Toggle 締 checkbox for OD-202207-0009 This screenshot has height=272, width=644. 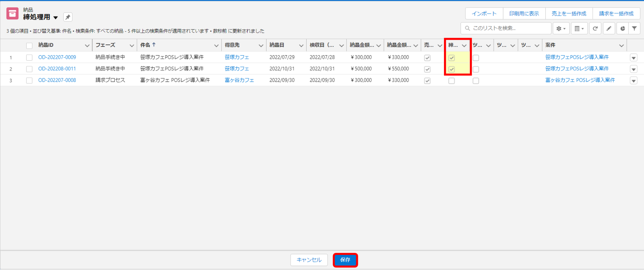(452, 58)
